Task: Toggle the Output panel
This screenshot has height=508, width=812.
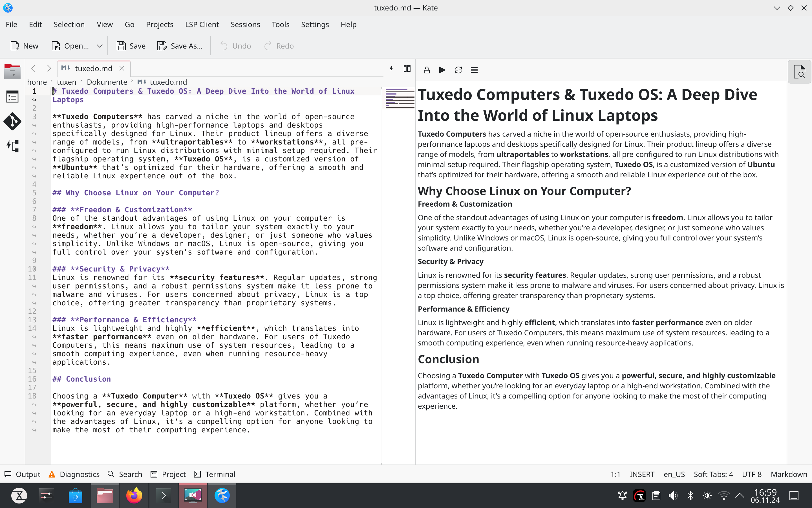Action: (23, 474)
